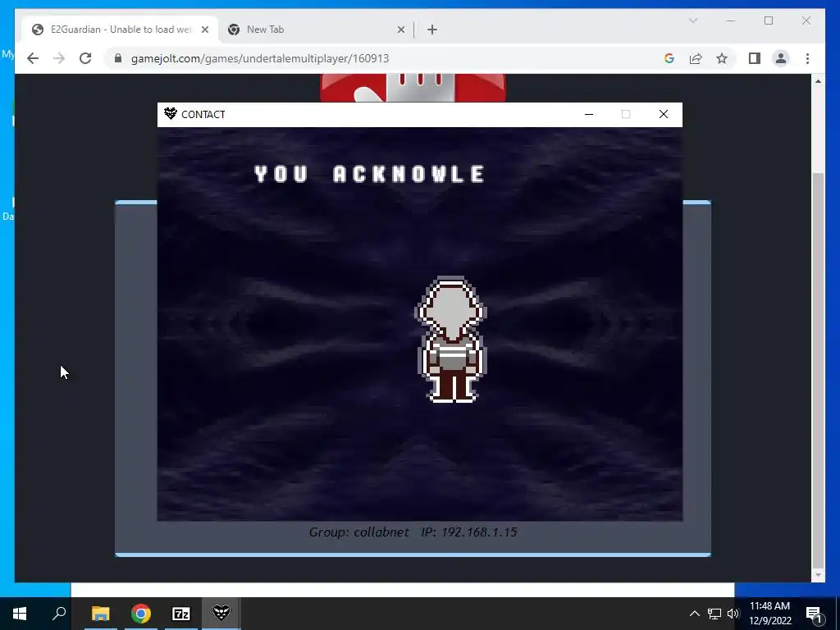840x630 pixels.
Task: Switch to the E2Guardian tab
Action: (120, 30)
